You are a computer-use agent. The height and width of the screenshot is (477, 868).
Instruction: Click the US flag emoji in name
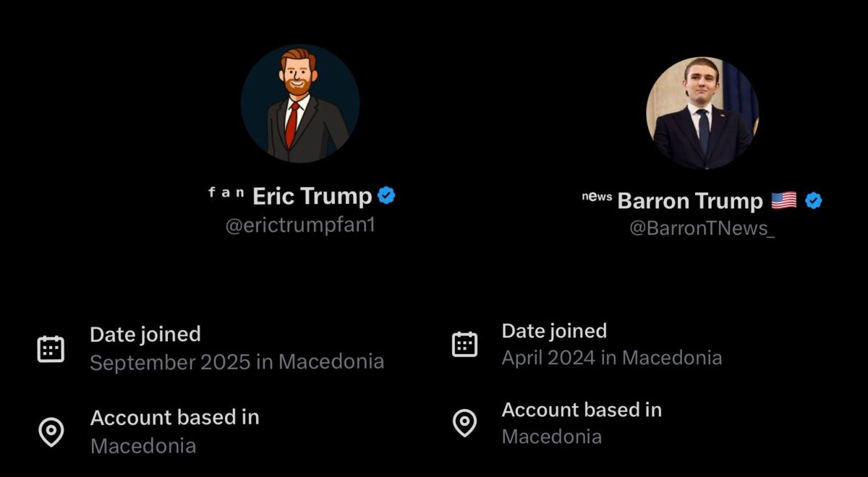point(783,200)
